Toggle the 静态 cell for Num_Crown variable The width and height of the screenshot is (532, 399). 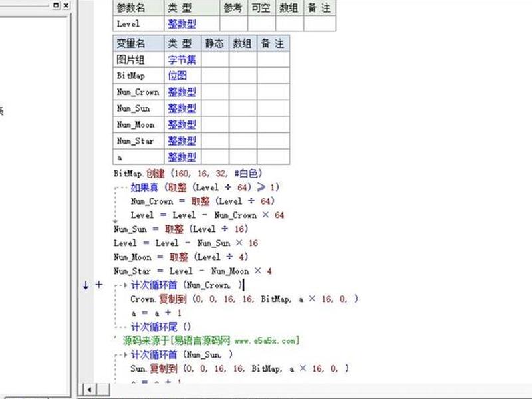pos(215,92)
